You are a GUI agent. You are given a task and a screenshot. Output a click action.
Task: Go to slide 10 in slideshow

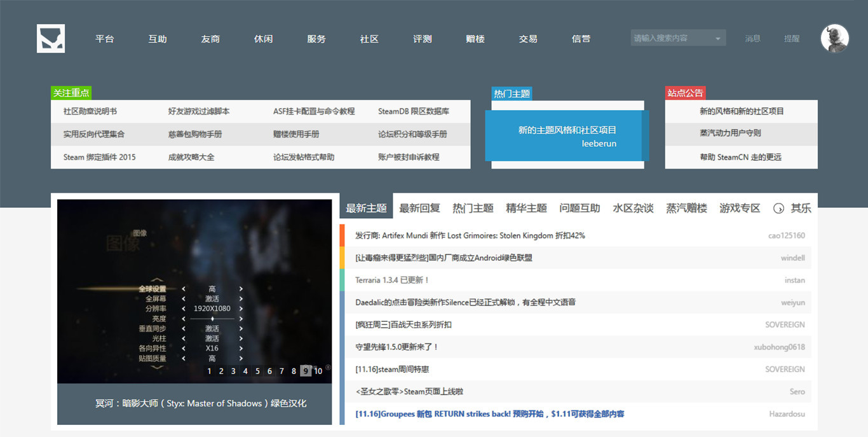coord(318,371)
